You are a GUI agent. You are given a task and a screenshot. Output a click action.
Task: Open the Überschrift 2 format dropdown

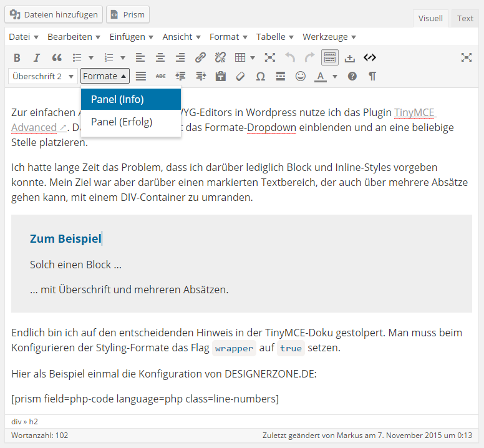(42, 76)
